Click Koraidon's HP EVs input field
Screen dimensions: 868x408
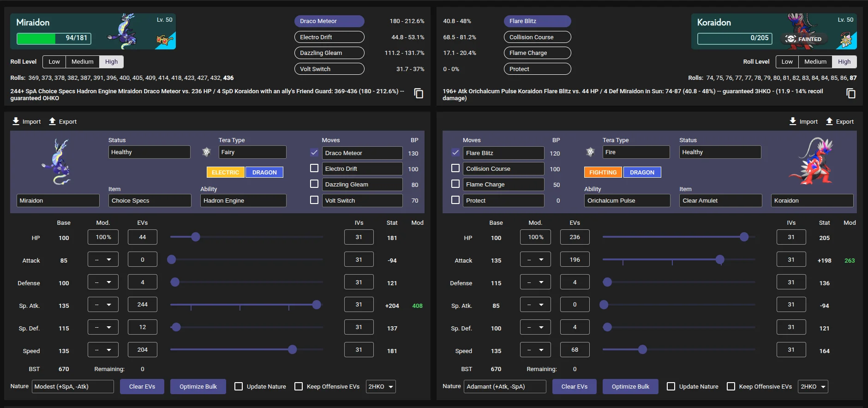pyautogui.click(x=575, y=237)
